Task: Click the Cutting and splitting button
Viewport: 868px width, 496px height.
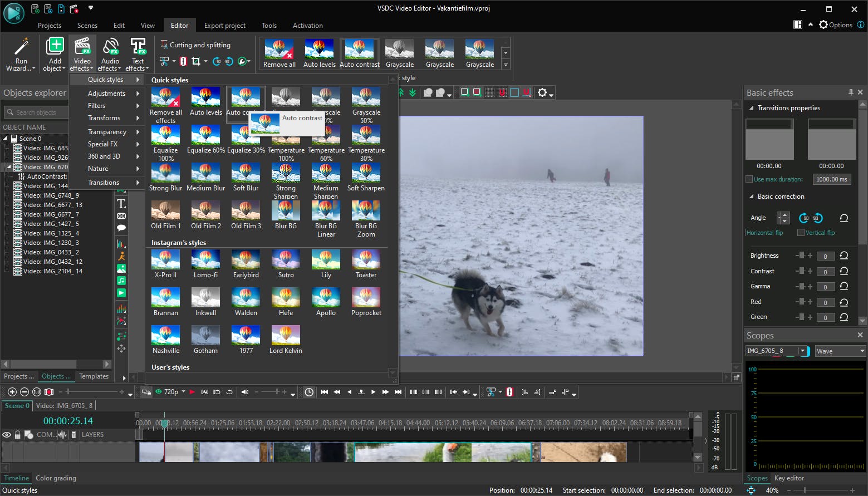Action: coord(195,45)
